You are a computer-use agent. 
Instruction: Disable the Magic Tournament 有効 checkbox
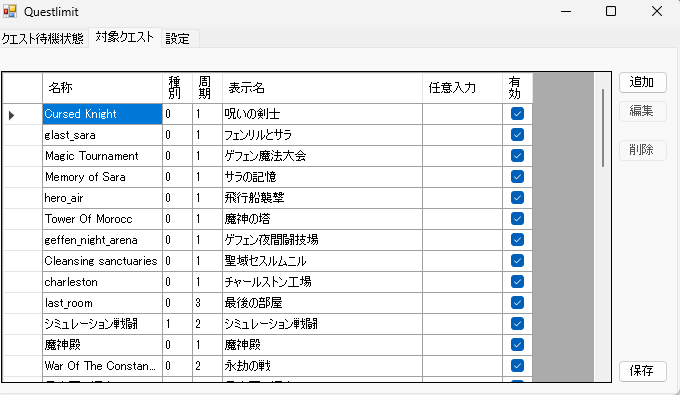(x=517, y=156)
